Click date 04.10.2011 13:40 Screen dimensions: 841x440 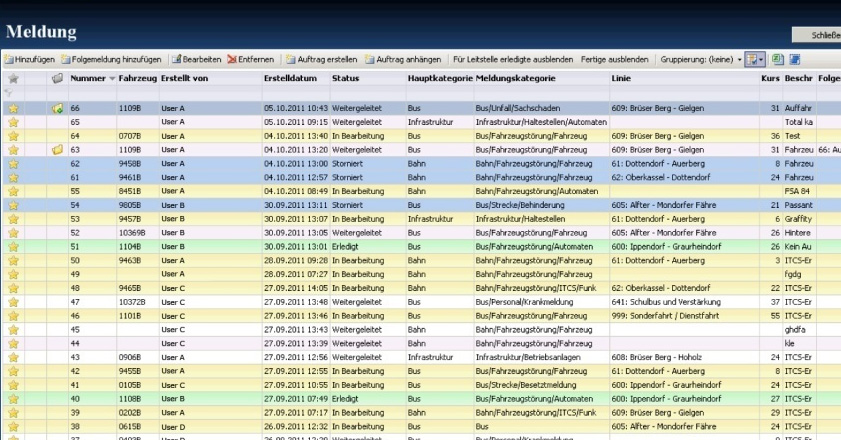pyautogui.click(x=296, y=136)
